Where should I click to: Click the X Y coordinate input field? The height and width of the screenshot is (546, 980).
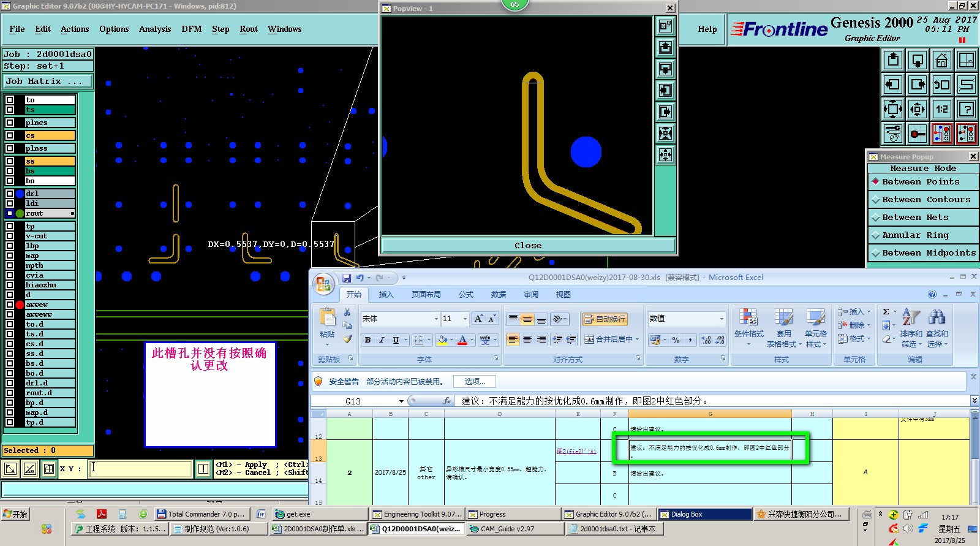141,469
